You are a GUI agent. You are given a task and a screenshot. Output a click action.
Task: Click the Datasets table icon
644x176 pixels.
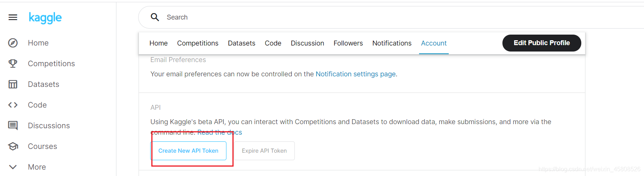(x=13, y=84)
